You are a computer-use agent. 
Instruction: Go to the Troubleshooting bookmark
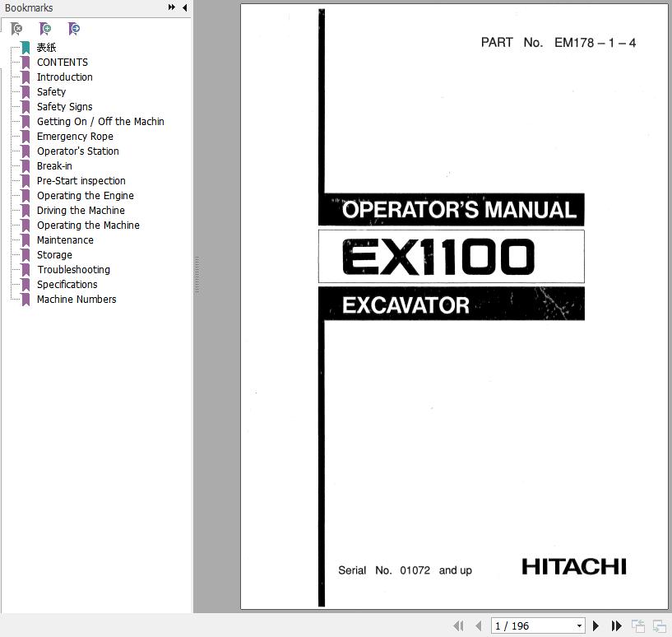(73, 269)
